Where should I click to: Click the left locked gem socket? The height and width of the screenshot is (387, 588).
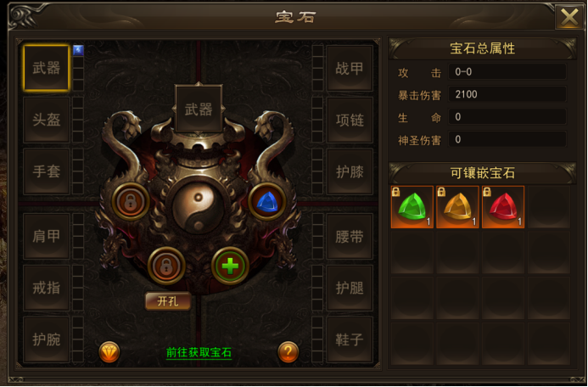(131, 202)
